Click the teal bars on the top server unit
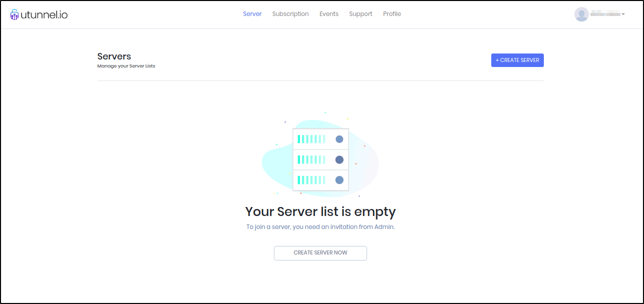The image size is (644, 304). 311,139
